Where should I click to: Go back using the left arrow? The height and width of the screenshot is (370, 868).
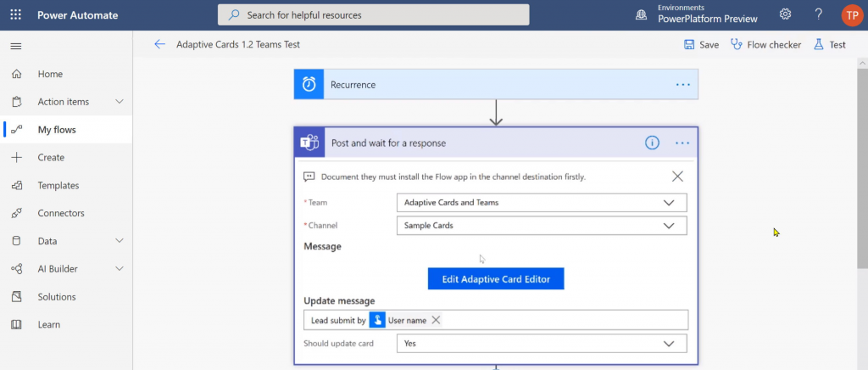tap(160, 44)
